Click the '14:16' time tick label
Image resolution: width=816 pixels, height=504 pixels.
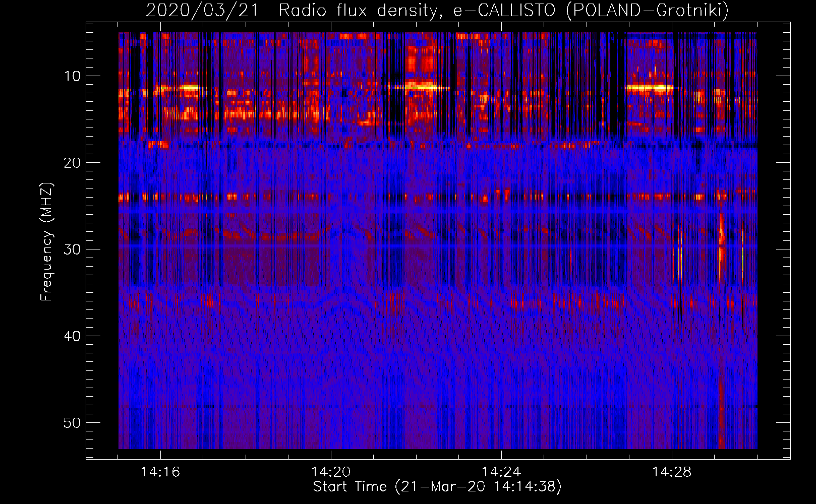tap(160, 472)
